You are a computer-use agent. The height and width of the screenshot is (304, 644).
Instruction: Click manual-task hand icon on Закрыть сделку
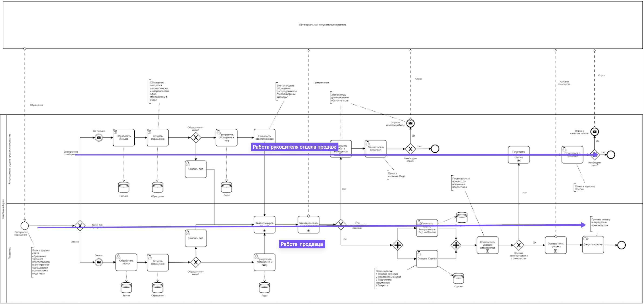tap(586, 239)
